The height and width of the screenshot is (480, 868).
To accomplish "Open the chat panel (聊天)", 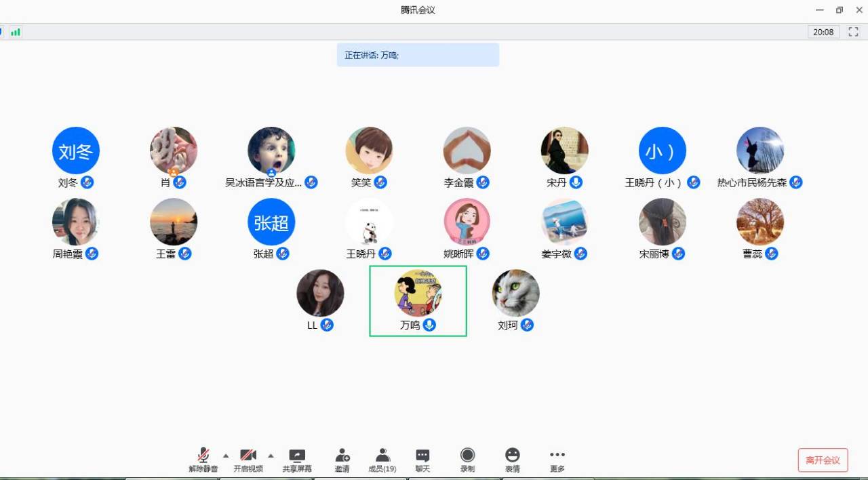I will (x=422, y=456).
